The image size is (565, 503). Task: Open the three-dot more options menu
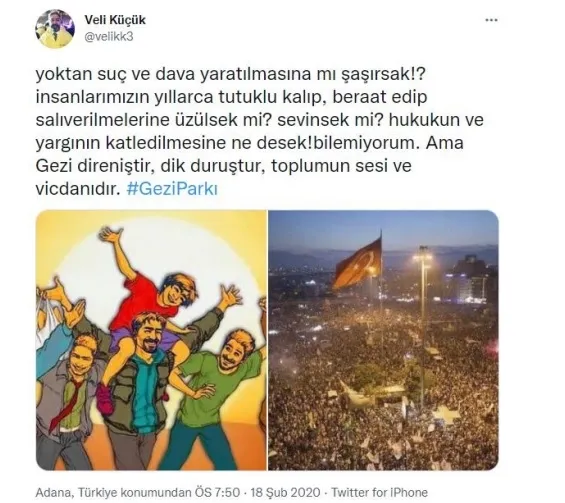tap(491, 20)
